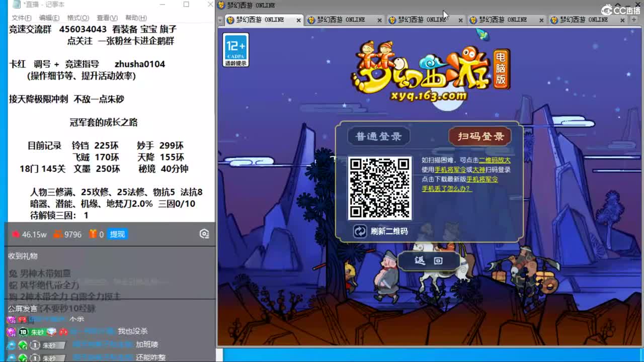
Task: Click the refresh arrows icon beside 刷新二维码
Action: click(x=360, y=231)
